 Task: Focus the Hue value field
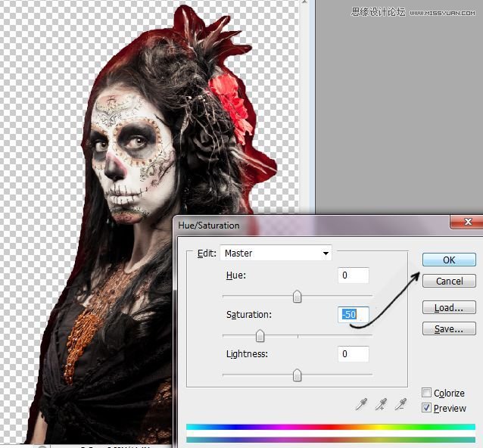pyautogui.click(x=354, y=275)
